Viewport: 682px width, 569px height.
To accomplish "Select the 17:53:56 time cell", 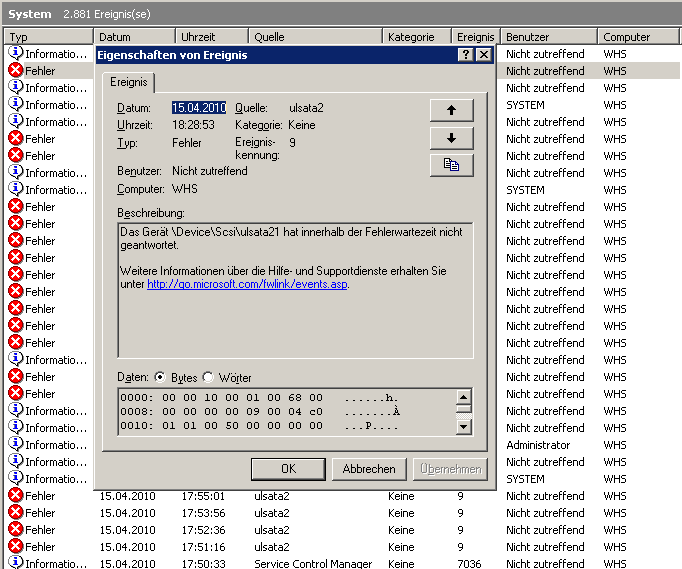I will pos(203,513).
